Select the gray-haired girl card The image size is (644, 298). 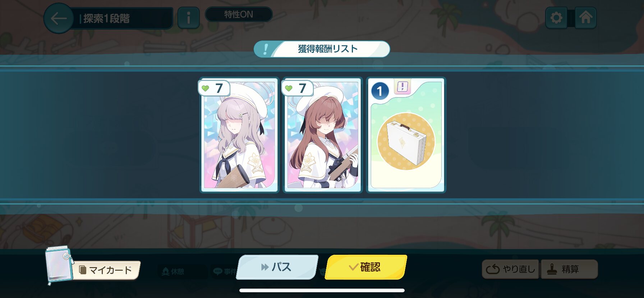239,135
